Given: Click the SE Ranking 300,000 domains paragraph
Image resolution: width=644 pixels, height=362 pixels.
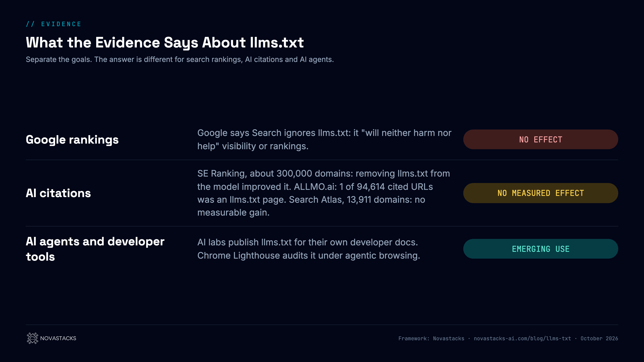Looking at the screenshot, I should point(323,193).
